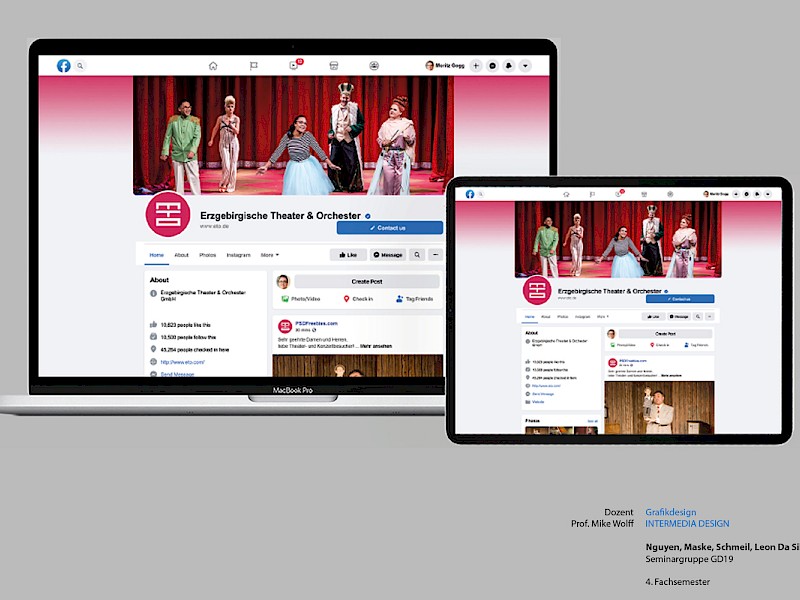Open the Marketplace icon on the laptop

coord(334,65)
